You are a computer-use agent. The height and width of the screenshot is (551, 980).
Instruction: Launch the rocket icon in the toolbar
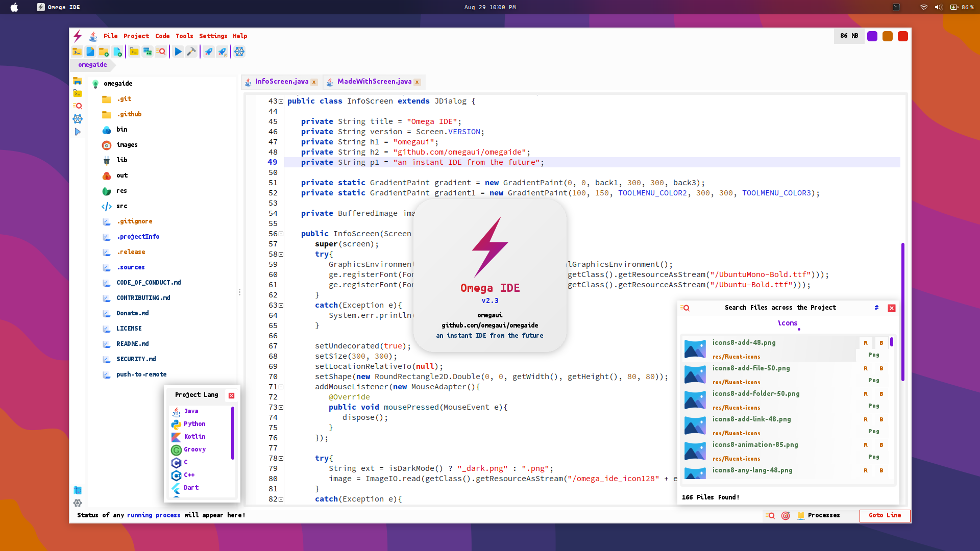(x=208, y=52)
